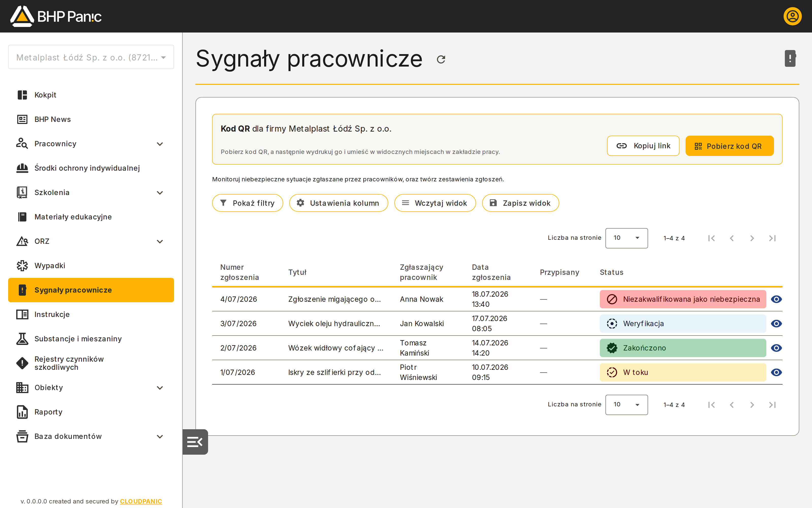812x508 pixels.
Task: Open Ustawienia kolumn
Action: (x=339, y=203)
